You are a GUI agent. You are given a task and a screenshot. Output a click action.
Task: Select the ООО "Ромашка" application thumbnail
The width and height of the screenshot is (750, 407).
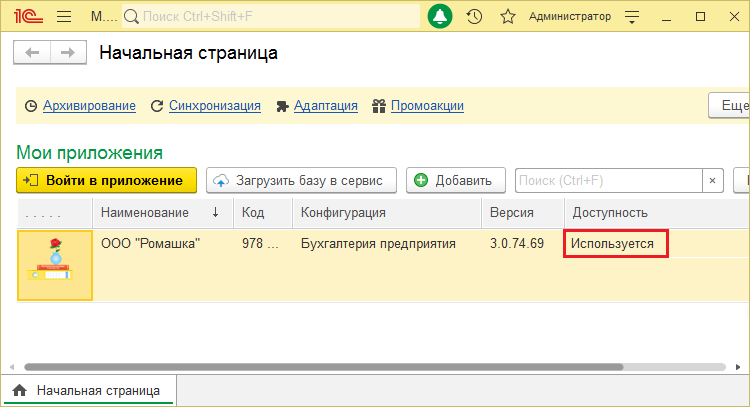point(55,265)
